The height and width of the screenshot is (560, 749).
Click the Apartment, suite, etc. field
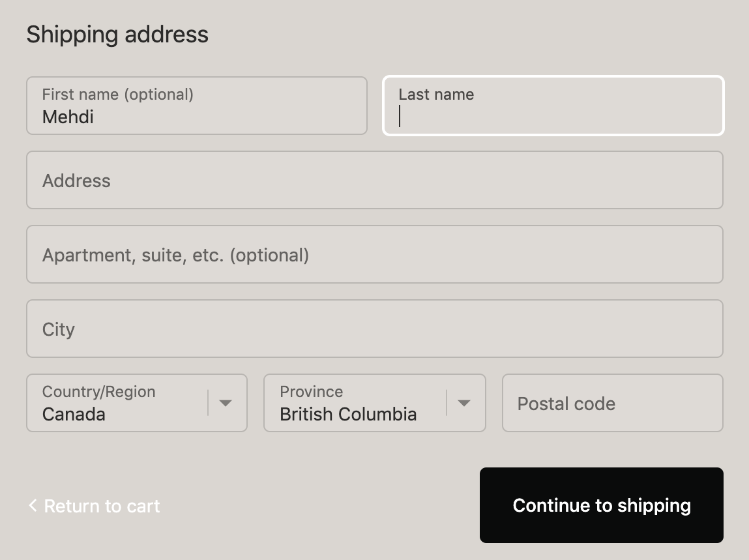(375, 254)
